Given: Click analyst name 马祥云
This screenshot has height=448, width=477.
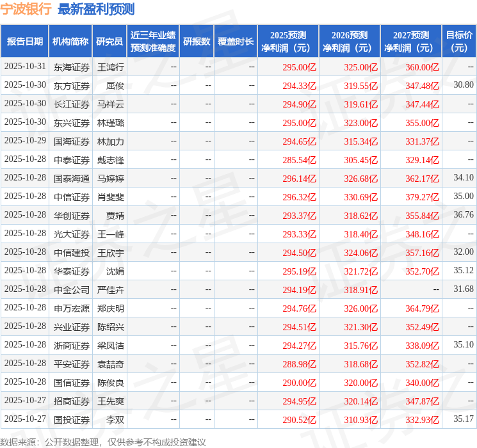Looking at the screenshot, I should [x=111, y=104].
